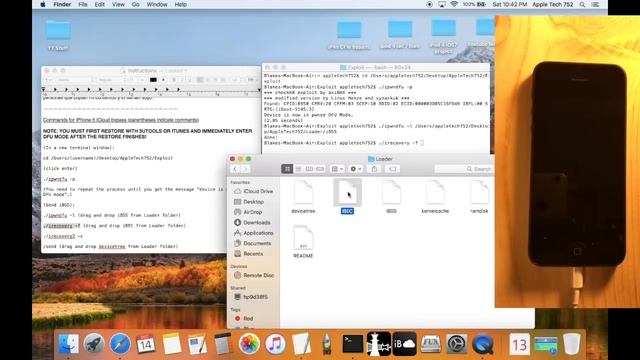
Task: Open Downloads in Finder sidebar
Action: point(252,222)
